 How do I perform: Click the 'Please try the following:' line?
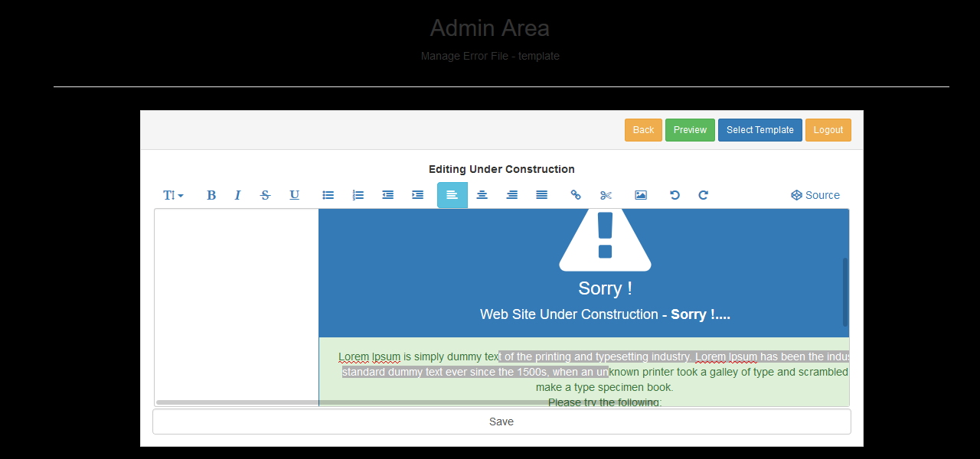point(605,402)
